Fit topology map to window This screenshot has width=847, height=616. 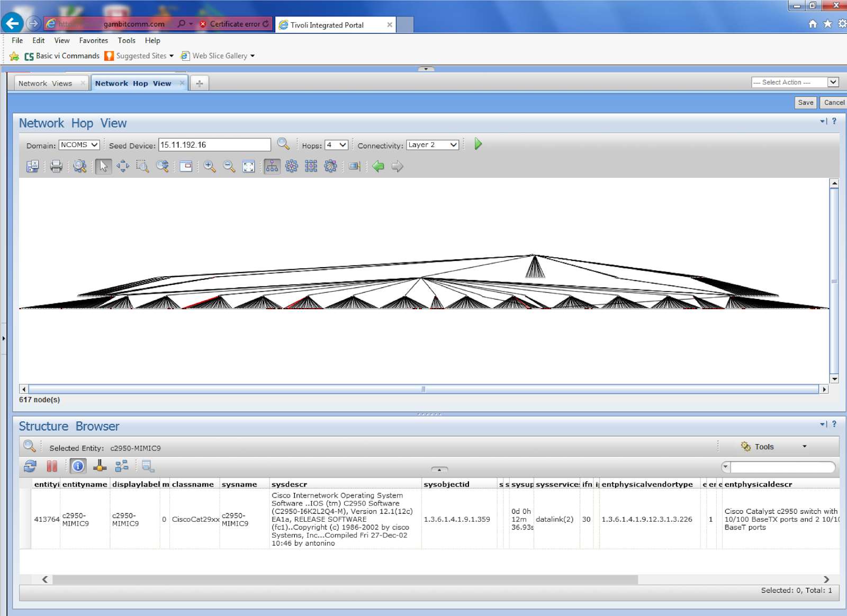(248, 166)
